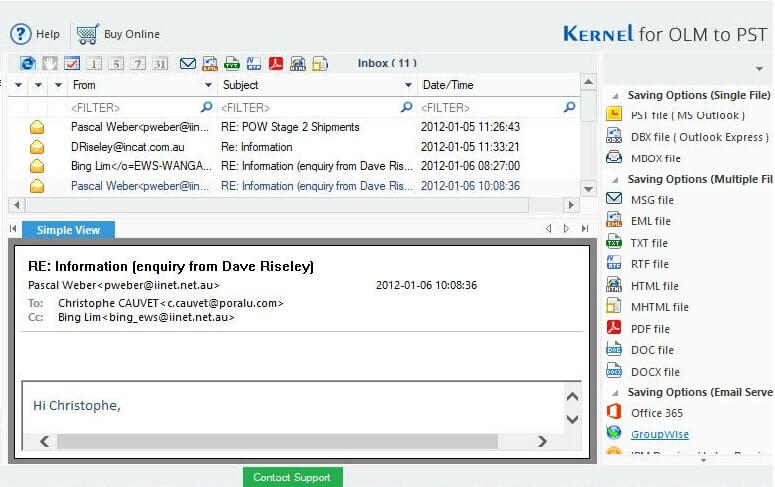Select the 5-day calendar icon
Viewport: 775px width, 487px height.
(116, 63)
